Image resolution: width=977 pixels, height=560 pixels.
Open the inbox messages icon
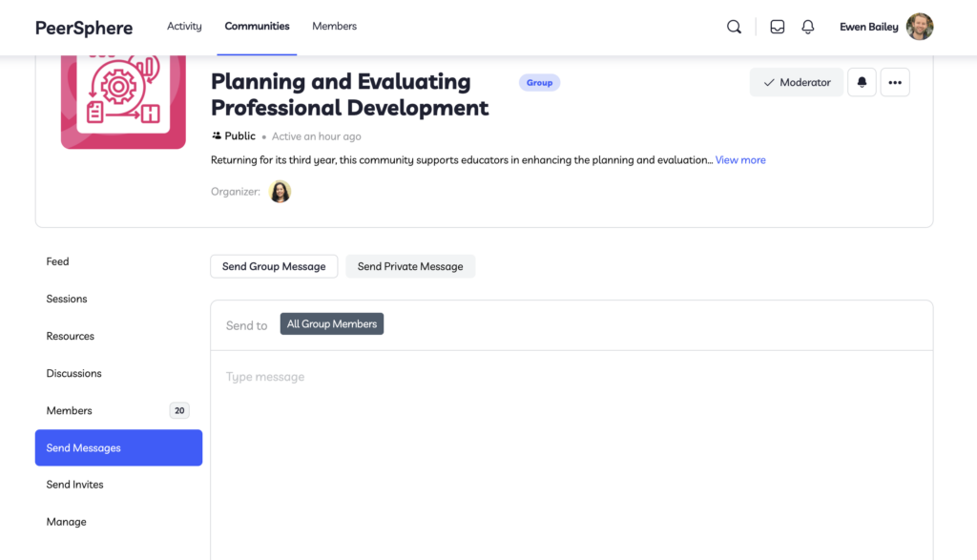pyautogui.click(x=777, y=27)
